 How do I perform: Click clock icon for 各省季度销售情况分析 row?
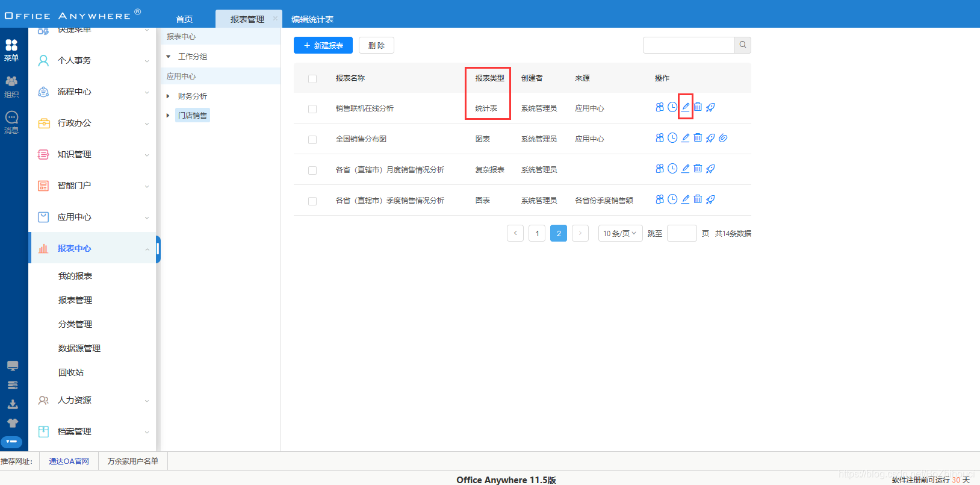tap(672, 199)
